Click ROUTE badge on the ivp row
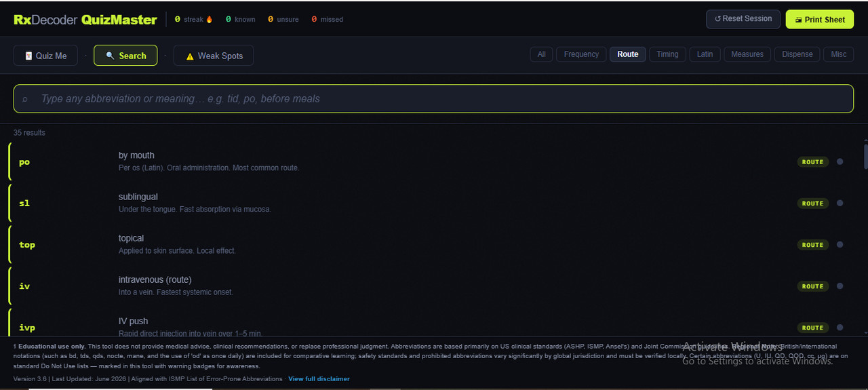Image resolution: width=868 pixels, height=390 pixels. point(812,327)
